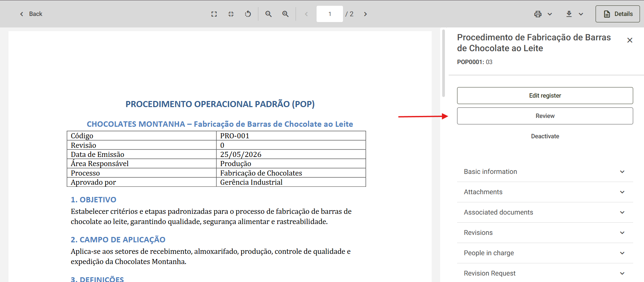Expand the Basic information section
Viewport: 644px width, 282px height.
click(545, 172)
